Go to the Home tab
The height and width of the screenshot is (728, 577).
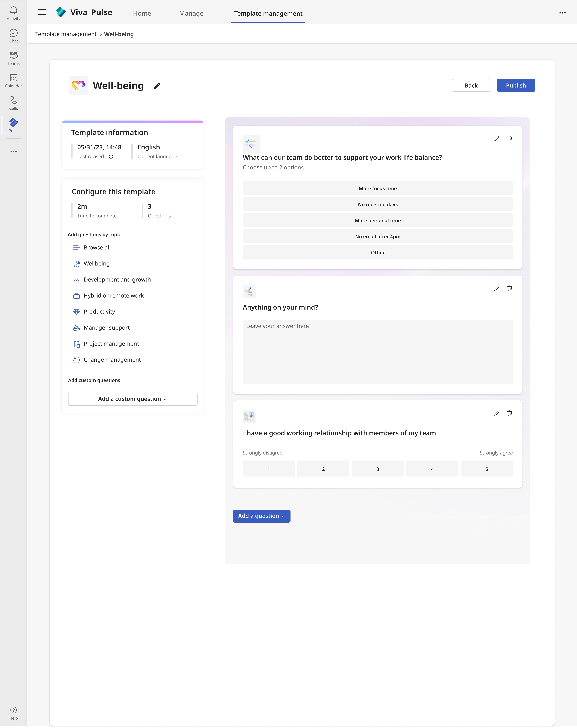pyautogui.click(x=142, y=13)
